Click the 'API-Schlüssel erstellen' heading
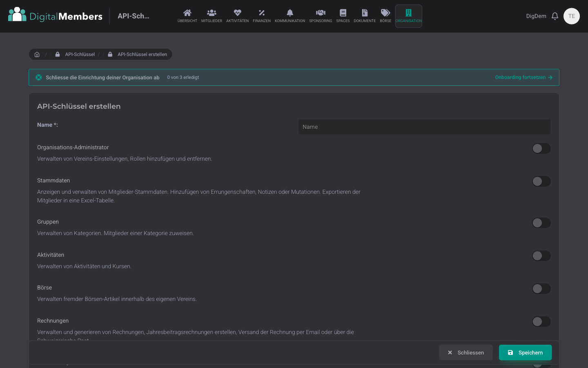588x368 pixels. [x=79, y=106]
